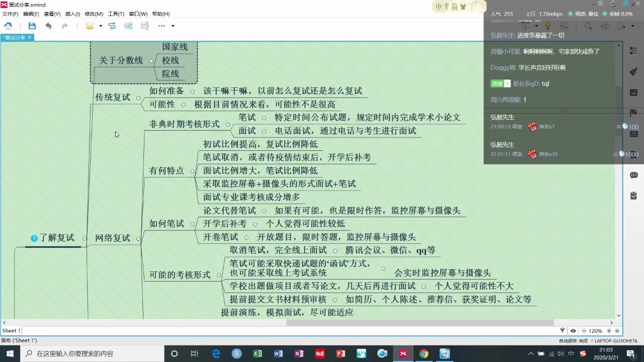Viewport: 644px width, 362px height.
Task: Toggle the eye icon in the status bar
Action: 573,331
